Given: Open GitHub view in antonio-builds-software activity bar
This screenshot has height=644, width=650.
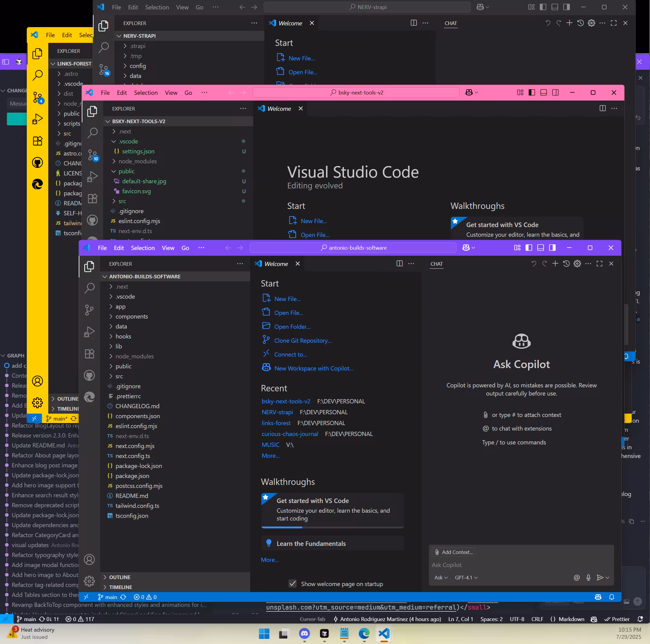Looking at the screenshot, I should (90, 375).
